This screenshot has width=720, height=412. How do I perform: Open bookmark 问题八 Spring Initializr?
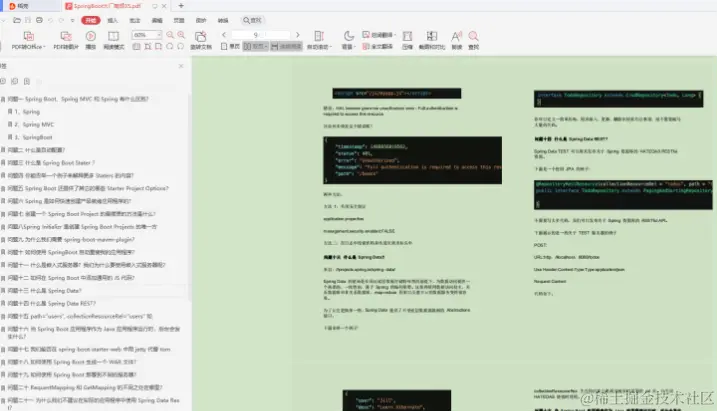[x=82, y=227]
